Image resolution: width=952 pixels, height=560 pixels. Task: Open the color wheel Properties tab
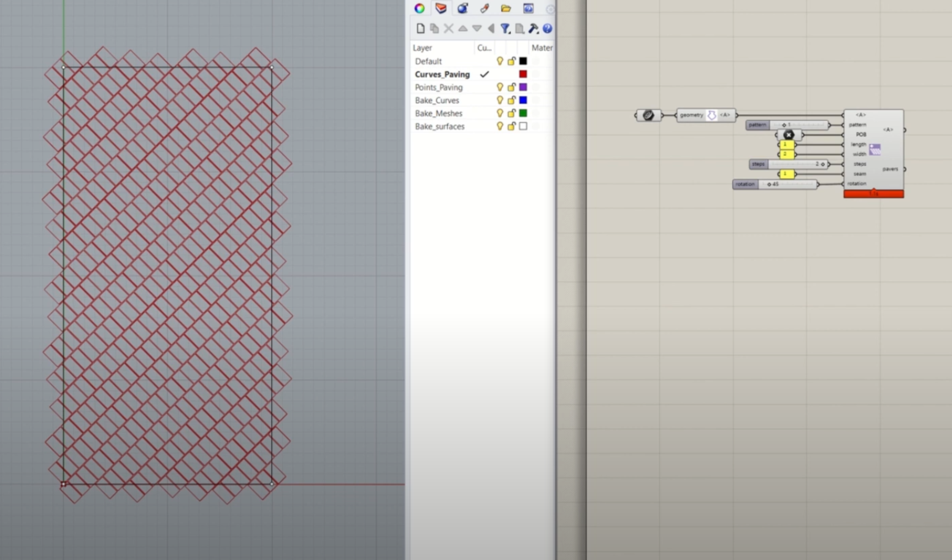[420, 8]
